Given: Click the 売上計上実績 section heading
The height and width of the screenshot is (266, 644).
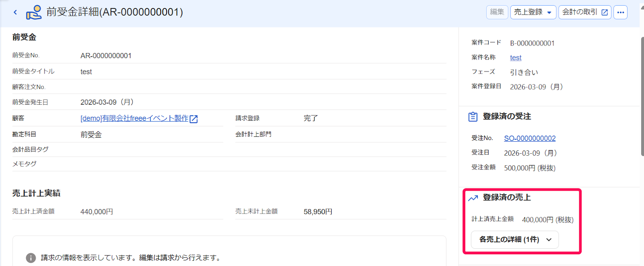Looking at the screenshot, I should point(36,193).
